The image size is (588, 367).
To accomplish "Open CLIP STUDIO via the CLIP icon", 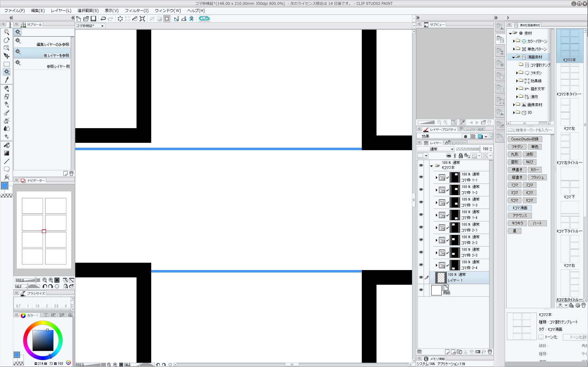I will click(204, 19).
